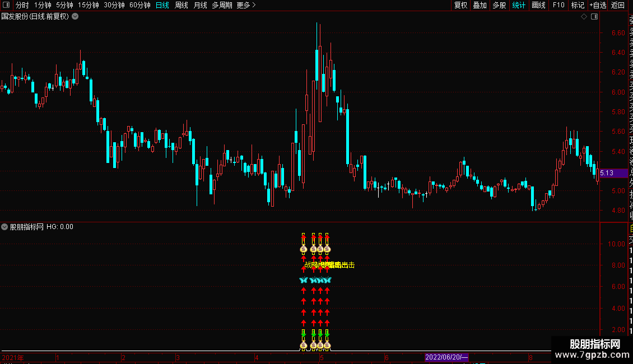
Task: Toggle the side panel icon on the chart's upper right
Action: click(x=594, y=16)
